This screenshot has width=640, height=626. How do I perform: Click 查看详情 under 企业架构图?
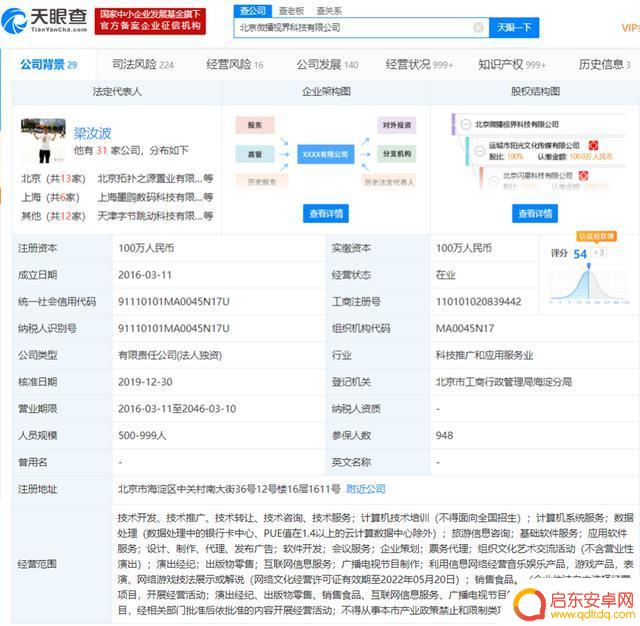point(326,213)
